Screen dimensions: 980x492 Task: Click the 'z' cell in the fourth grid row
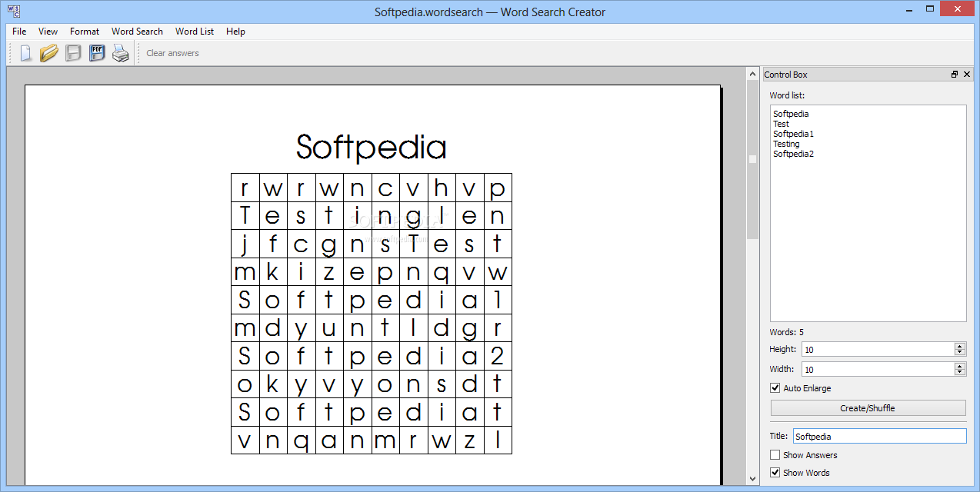click(329, 271)
